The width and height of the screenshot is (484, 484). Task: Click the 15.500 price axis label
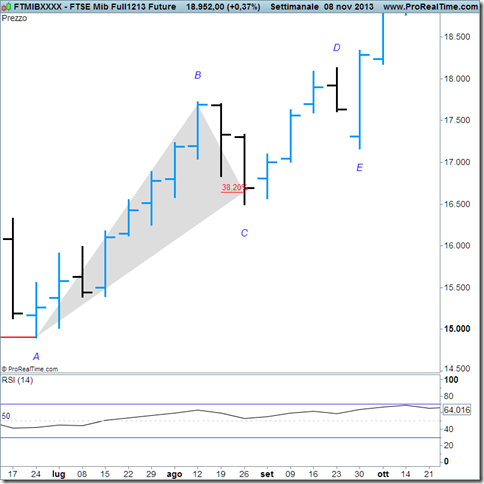tap(457, 287)
